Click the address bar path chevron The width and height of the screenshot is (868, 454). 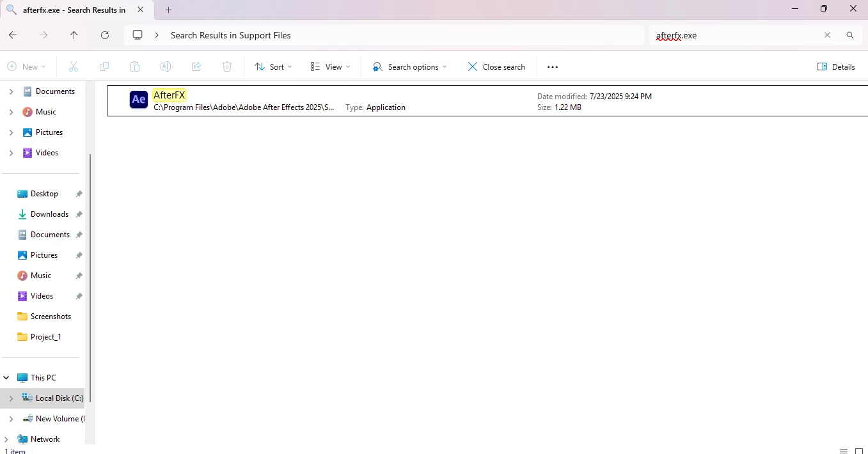tap(157, 35)
